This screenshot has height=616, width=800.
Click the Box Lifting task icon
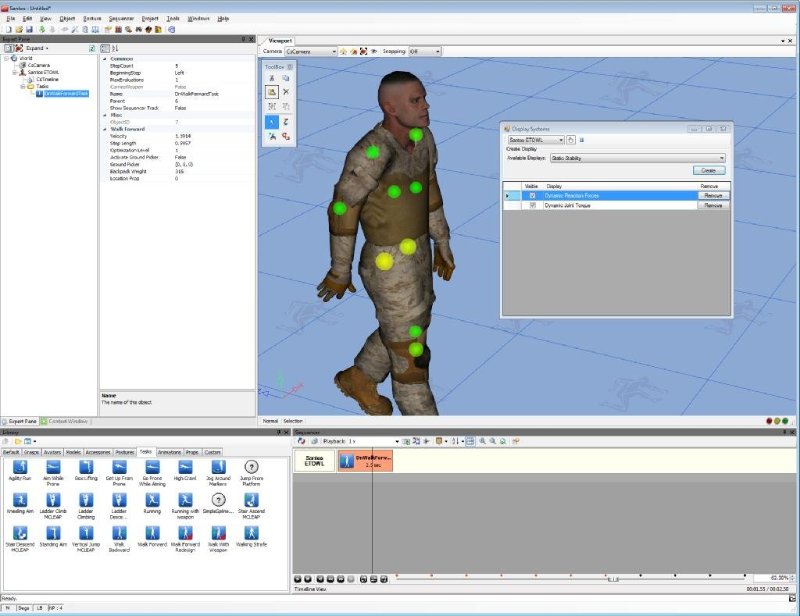[x=86, y=467]
